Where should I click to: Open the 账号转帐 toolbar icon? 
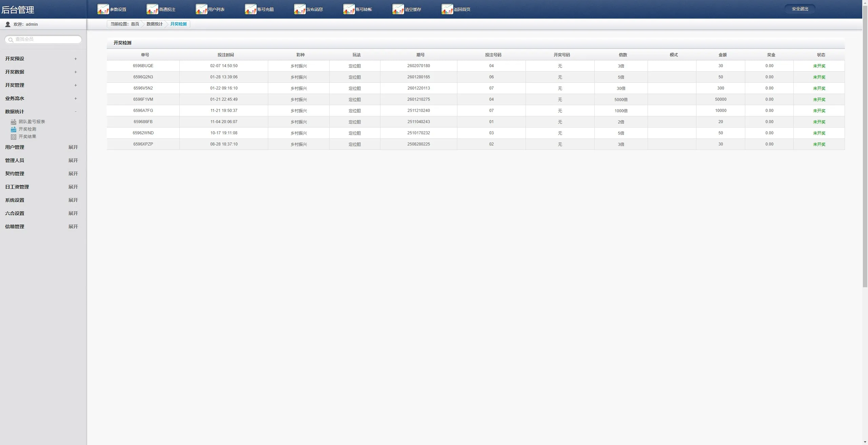[349, 9]
